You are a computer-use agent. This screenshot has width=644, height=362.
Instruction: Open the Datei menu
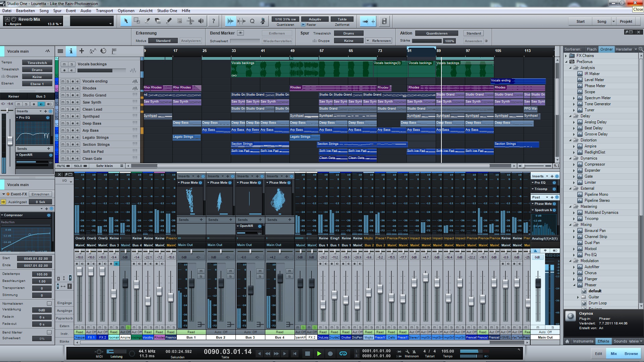[7, 11]
